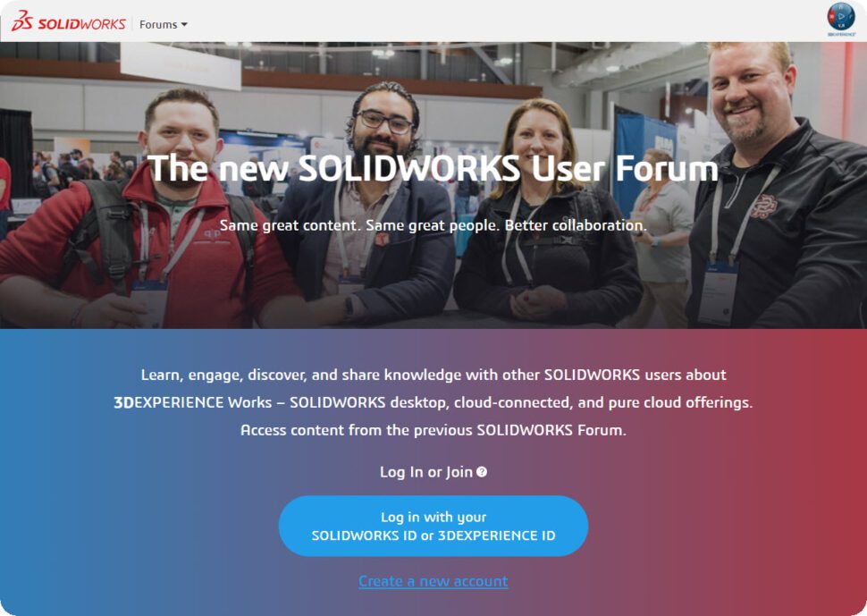Click the red west quadrant of compass
This screenshot has height=616, width=867.
point(831,16)
